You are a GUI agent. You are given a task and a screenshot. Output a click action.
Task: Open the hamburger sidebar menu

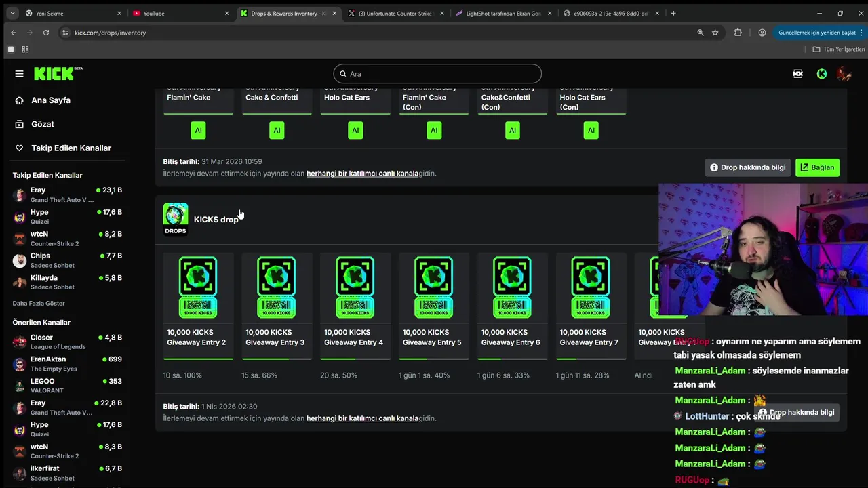[19, 73]
